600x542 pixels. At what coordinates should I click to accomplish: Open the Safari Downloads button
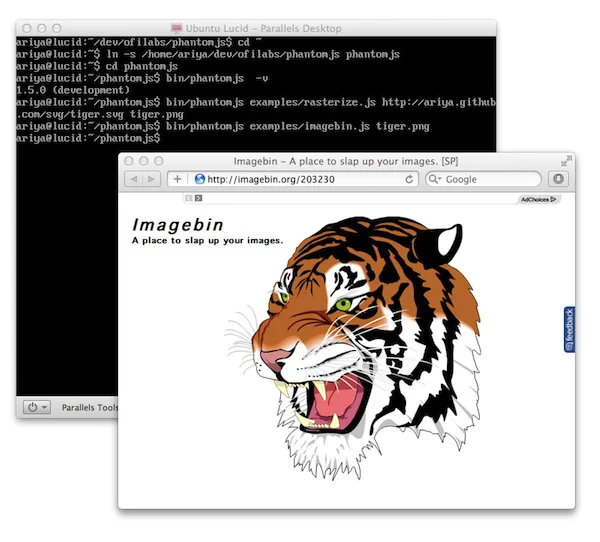coord(558,179)
